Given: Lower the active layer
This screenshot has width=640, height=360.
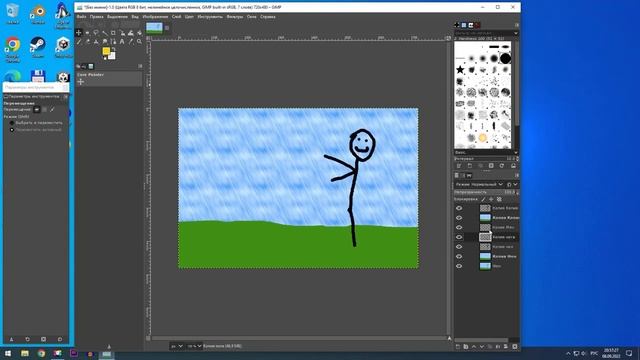Looking at the screenshot, I should click(482, 347).
